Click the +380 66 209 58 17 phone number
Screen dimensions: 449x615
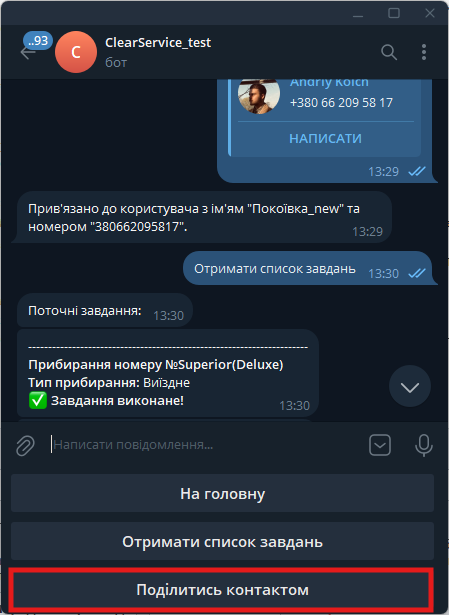click(x=341, y=103)
